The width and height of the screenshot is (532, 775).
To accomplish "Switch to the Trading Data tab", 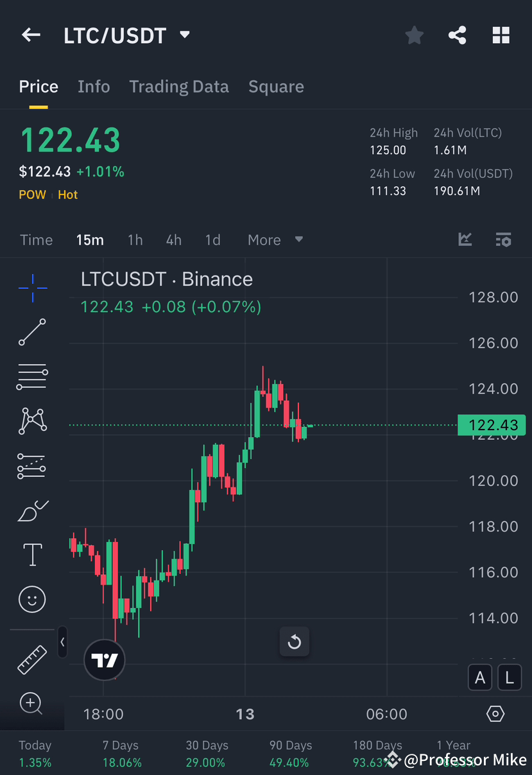I will 179,86.
